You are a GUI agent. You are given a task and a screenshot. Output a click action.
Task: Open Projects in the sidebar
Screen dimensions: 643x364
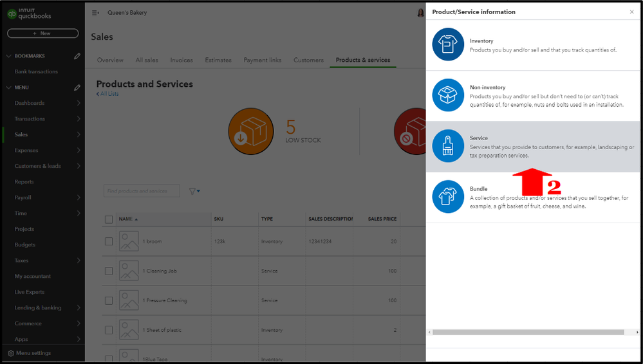(24, 229)
